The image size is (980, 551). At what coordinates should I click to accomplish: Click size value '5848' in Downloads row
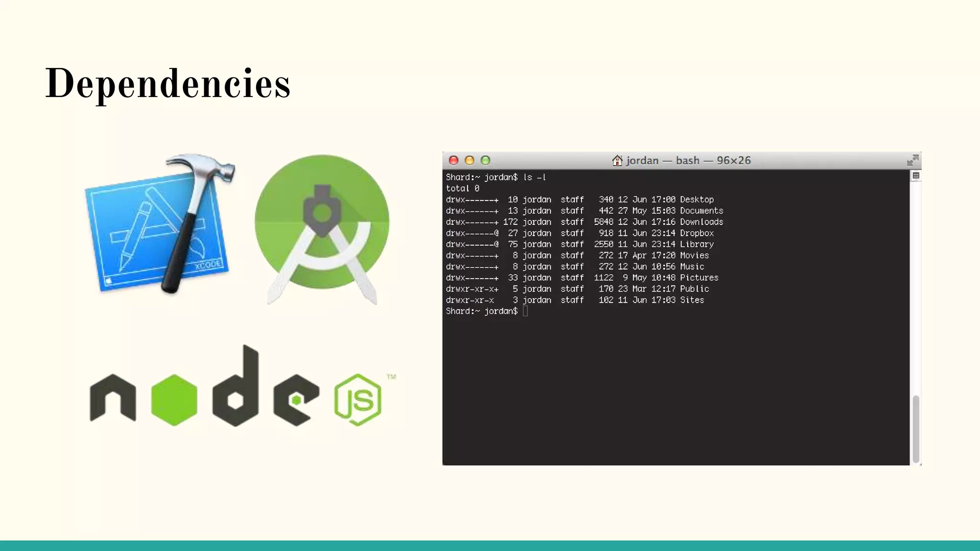point(603,222)
